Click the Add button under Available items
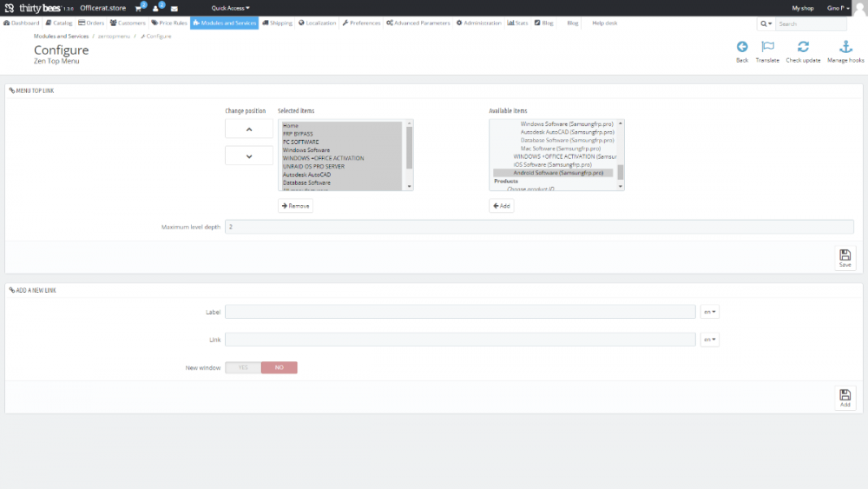Viewport: 868px width, 489px height. pyautogui.click(x=501, y=206)
